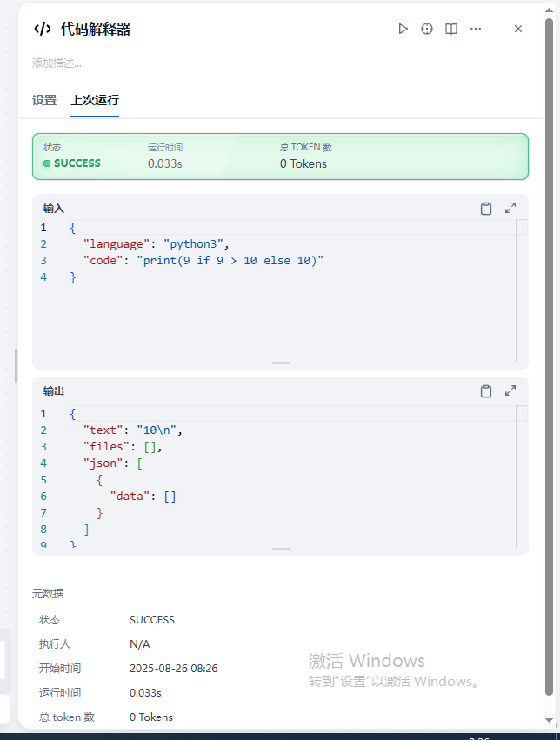Click the code interpreter title icon

tap(43, 29)
